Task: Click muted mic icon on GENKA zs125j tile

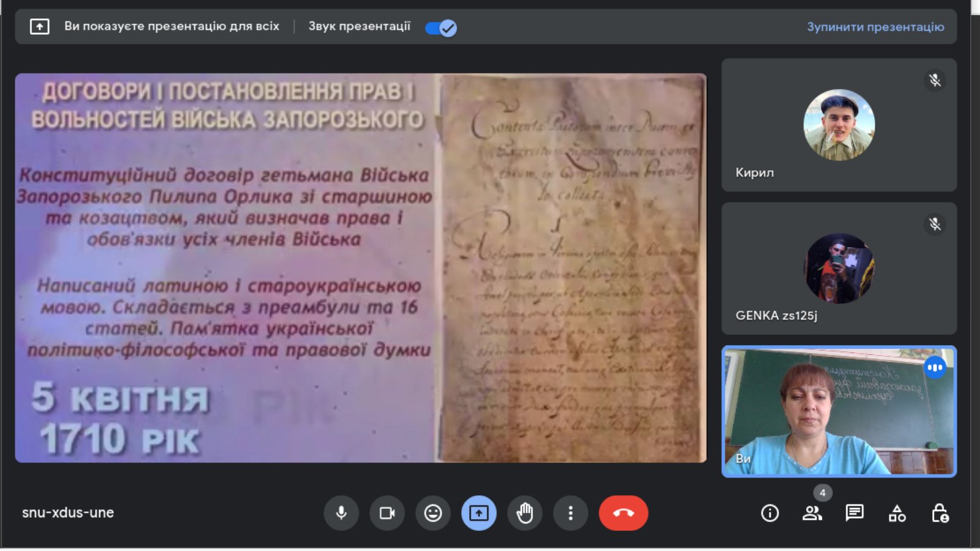Action: click(x=935, y=224)
